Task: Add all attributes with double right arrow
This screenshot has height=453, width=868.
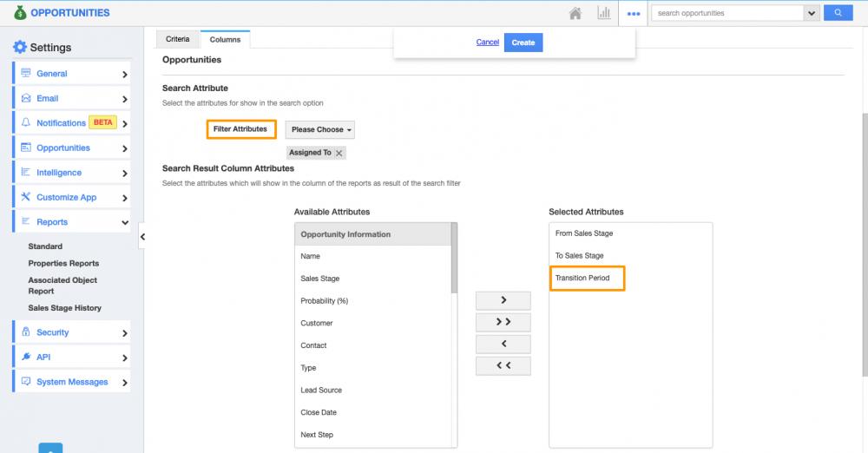Action: coord(503,322)
